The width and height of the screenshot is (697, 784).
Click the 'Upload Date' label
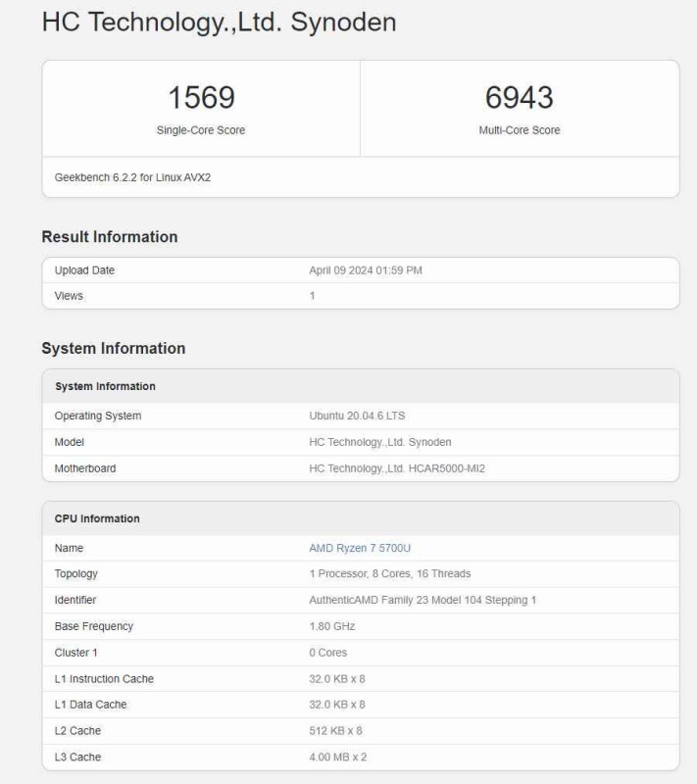(84, 270)
